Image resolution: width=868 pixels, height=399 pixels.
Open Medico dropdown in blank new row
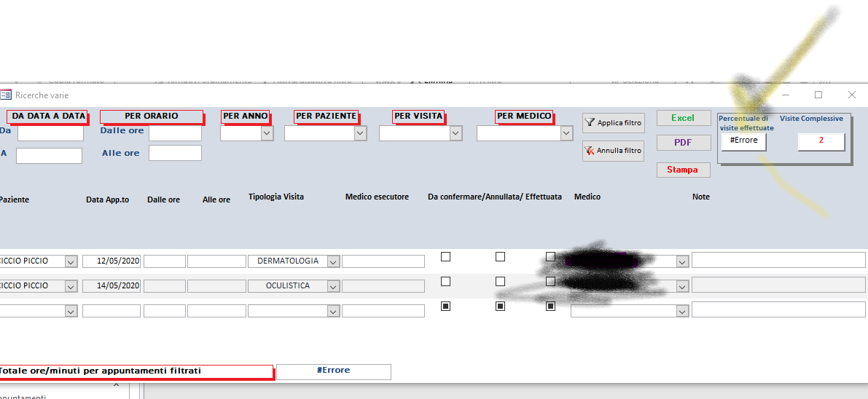pyautogui.click(x=682, y=312)
